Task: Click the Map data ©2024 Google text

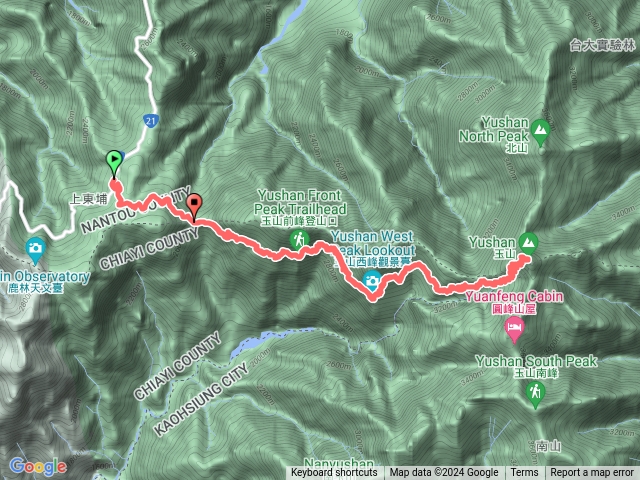Action: click(444, 473)
